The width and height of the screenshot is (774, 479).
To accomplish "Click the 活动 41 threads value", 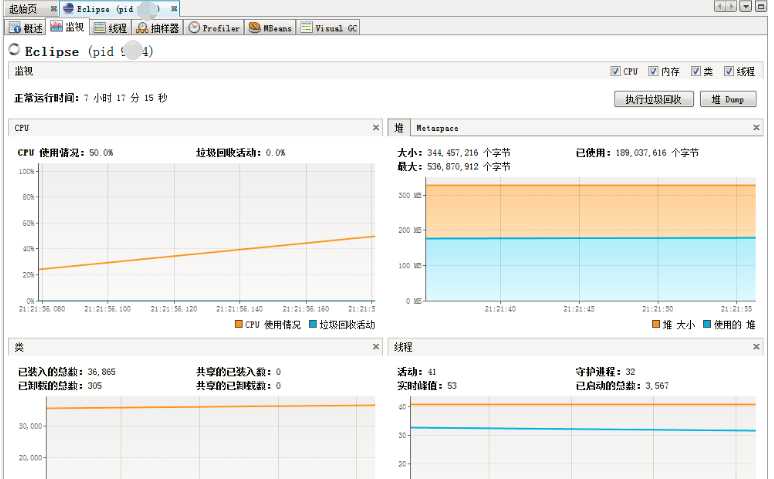I will [x=431, y=371].
